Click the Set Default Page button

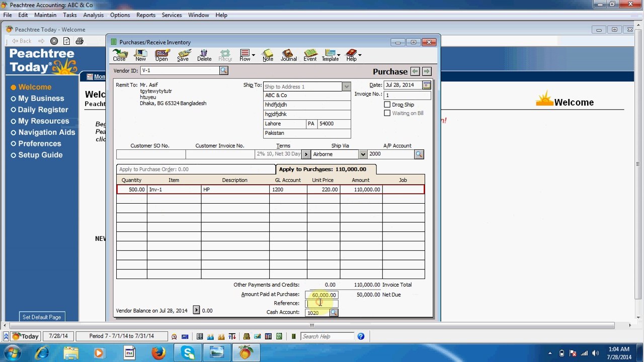point(42,317)
